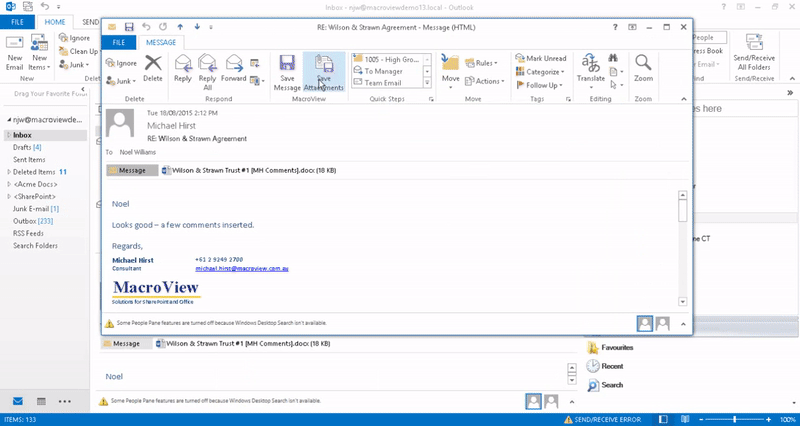The height and width of the screenshot is (426, 800).
Task: Click sender avatar of Michael Hirst
Action: pyautogui.click(x=120, y=123)
